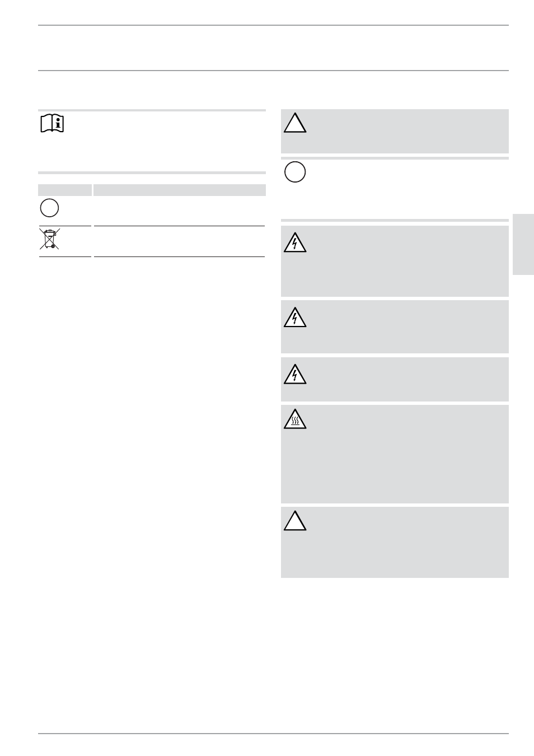Click the lowest electrical hazard triangle
This screenshot has width=534, height=756.
pos(295,374)
